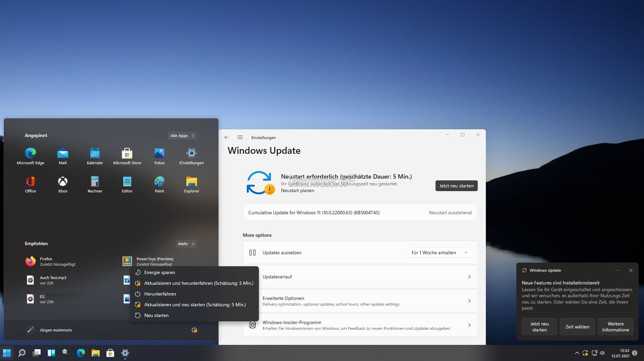Click the power button in Start menu
Image resolution: width=644 pixels, height=361 pixels.
pos(194,330)
